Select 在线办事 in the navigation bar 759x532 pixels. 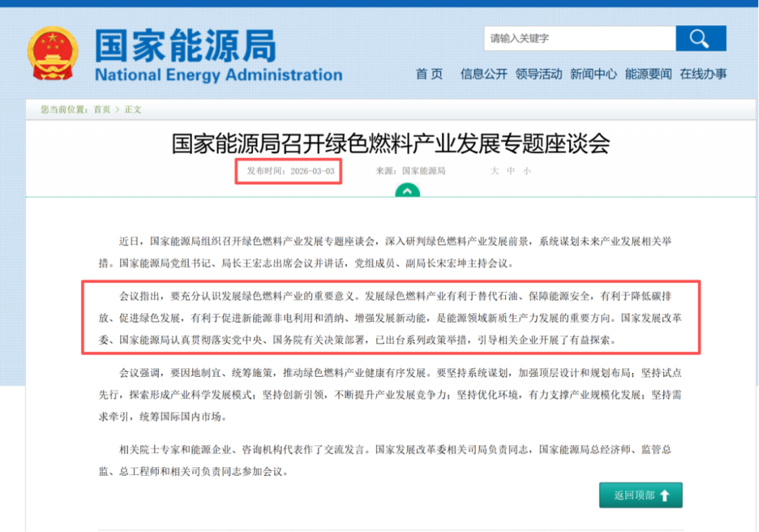coord(703,74)
